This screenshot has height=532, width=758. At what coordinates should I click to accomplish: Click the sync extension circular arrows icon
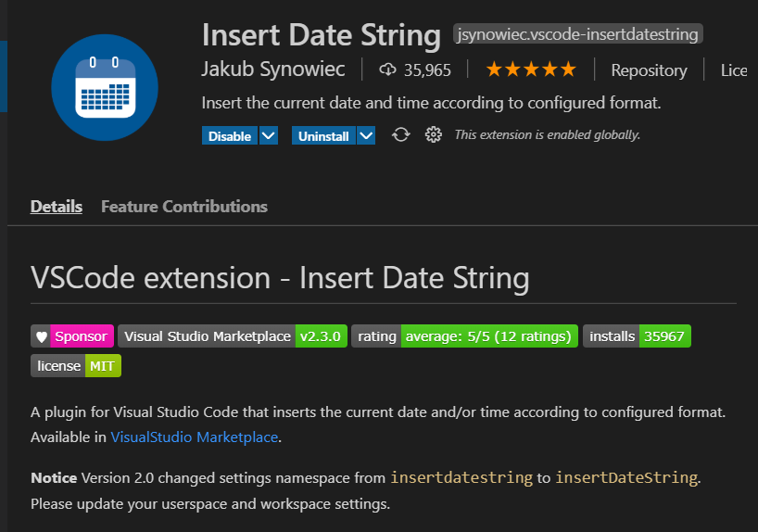pos(400,135)
